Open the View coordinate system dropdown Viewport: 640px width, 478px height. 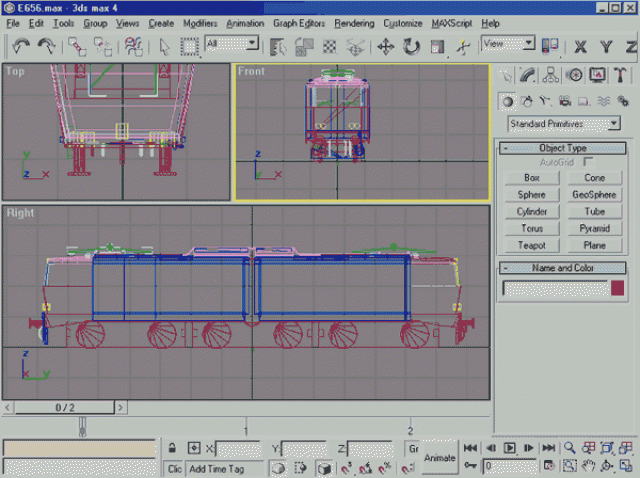[x=507, y=44]
